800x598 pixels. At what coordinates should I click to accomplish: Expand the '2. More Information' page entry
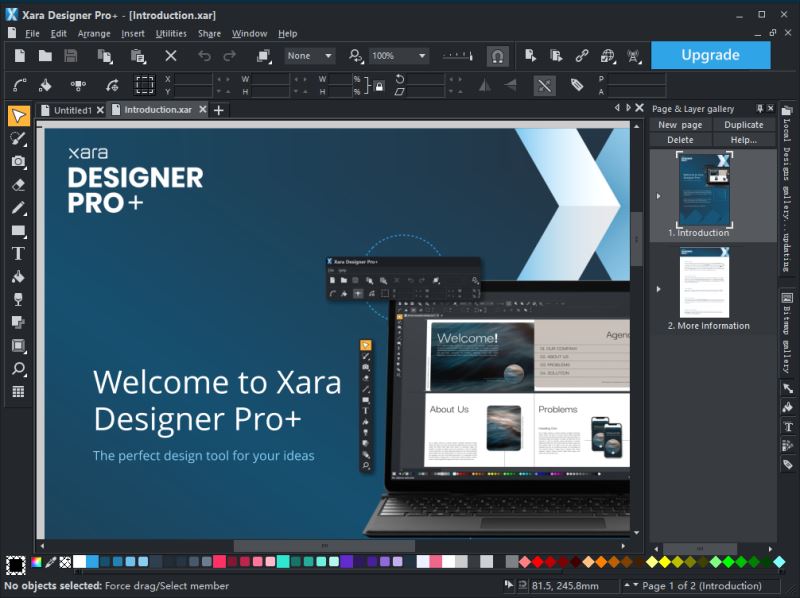click(x=660, y=290)
